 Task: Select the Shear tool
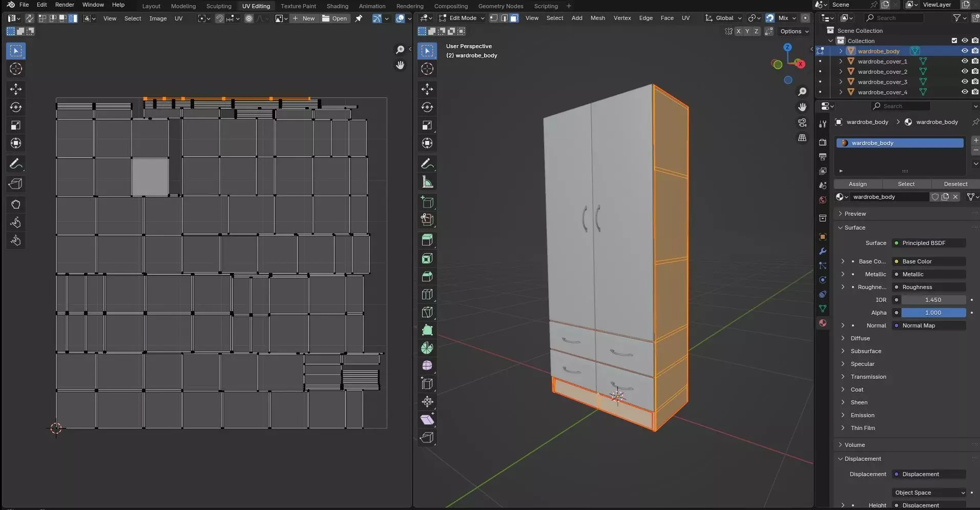[x=427, y=419]
